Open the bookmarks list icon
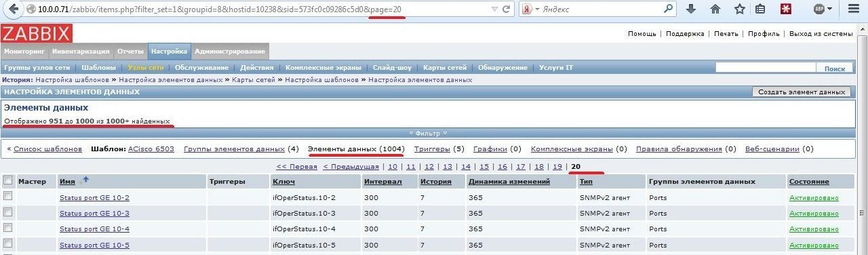Viewport: 868px width, 255px height. (x=760, y=9)
